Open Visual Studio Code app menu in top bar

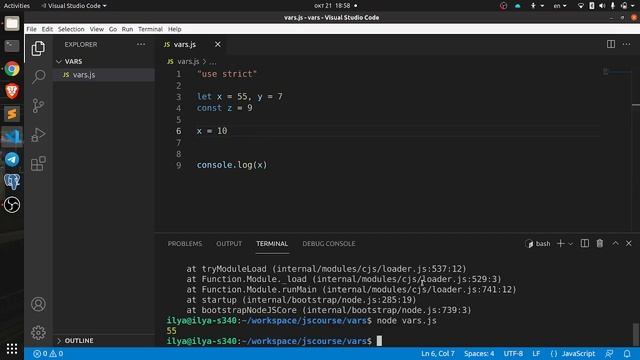coord(74,6)
